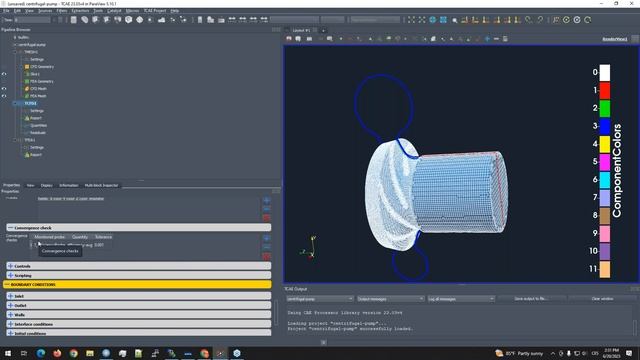Expand the Outlet section

[138, 305]
